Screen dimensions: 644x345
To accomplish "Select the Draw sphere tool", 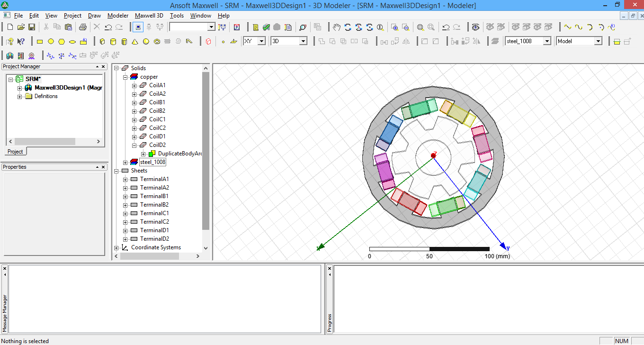I will 145,41.
